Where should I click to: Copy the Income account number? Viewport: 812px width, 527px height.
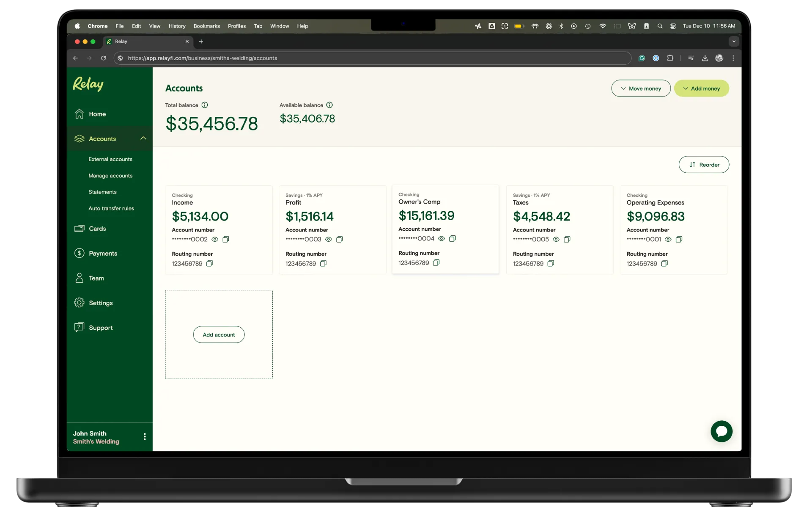point(225,239)
